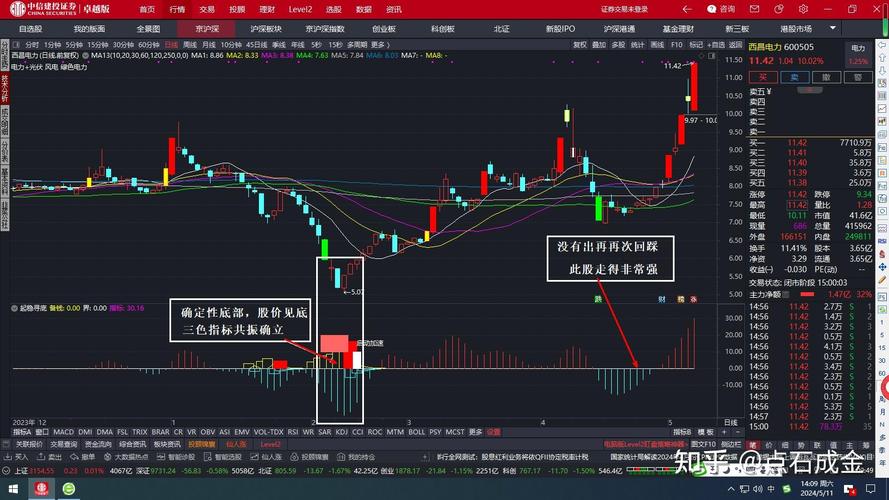Screen dimensions: 889x500
Task: Open the 咨询 help icon
Action: [721, 9]
